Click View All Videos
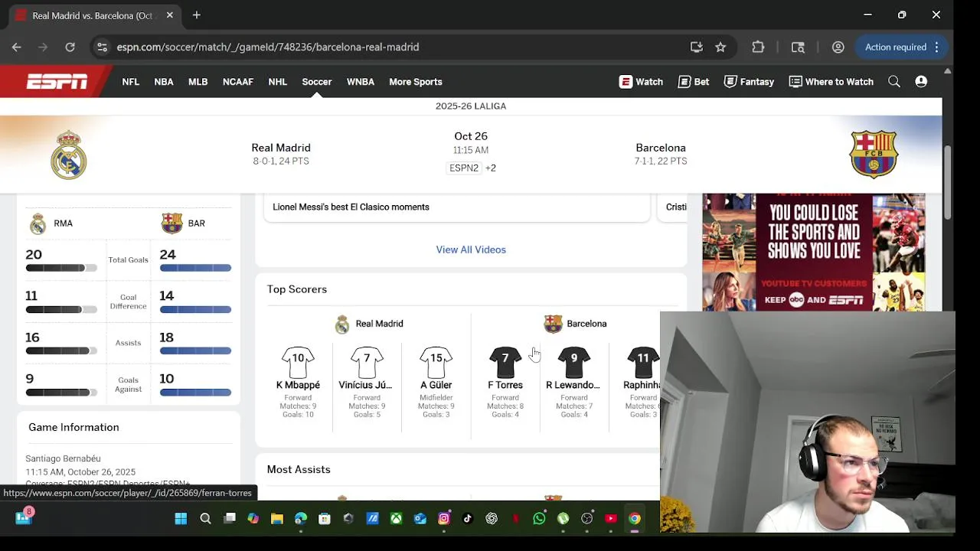This screenshot has height=551, width=980. tap(471, 249)
